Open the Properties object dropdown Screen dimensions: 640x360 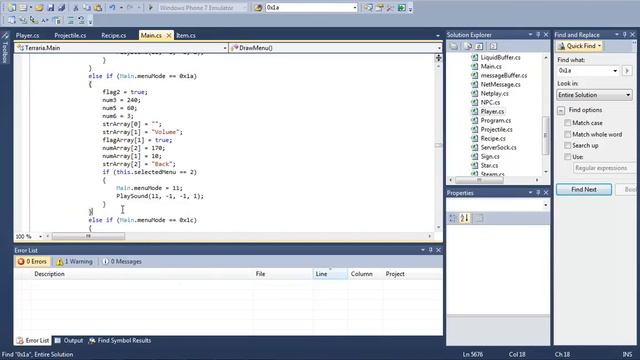(546, 205)
